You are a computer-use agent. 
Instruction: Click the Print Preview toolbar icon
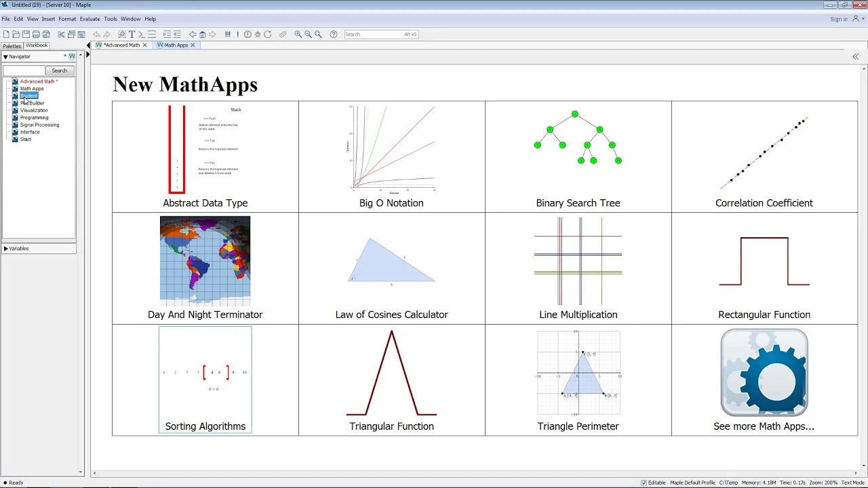click(x=46, y=34)
